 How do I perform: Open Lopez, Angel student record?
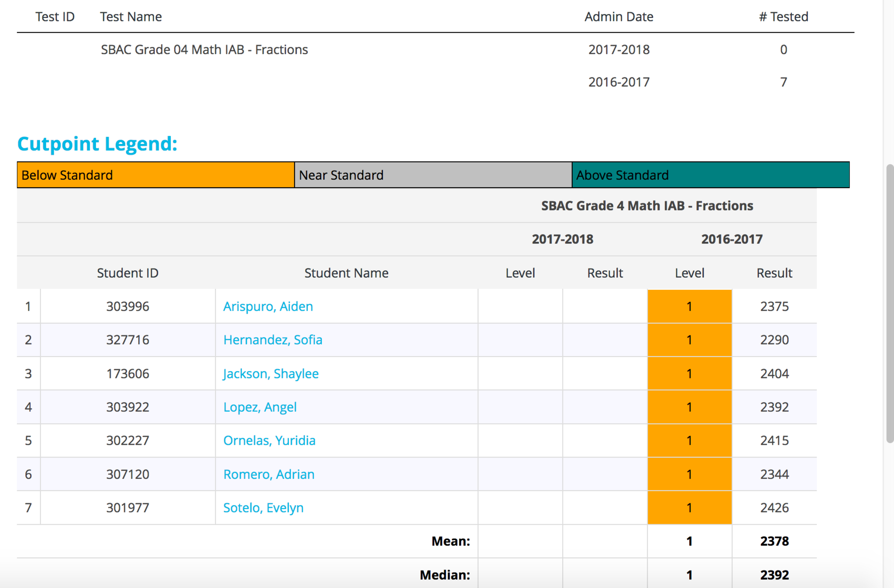260,407
